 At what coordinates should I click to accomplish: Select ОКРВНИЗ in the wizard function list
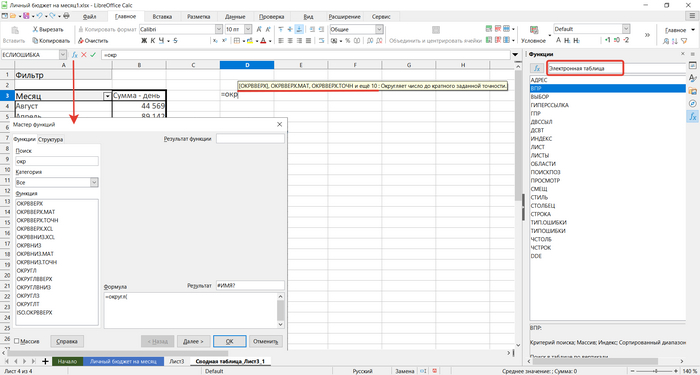pos(29,245)
